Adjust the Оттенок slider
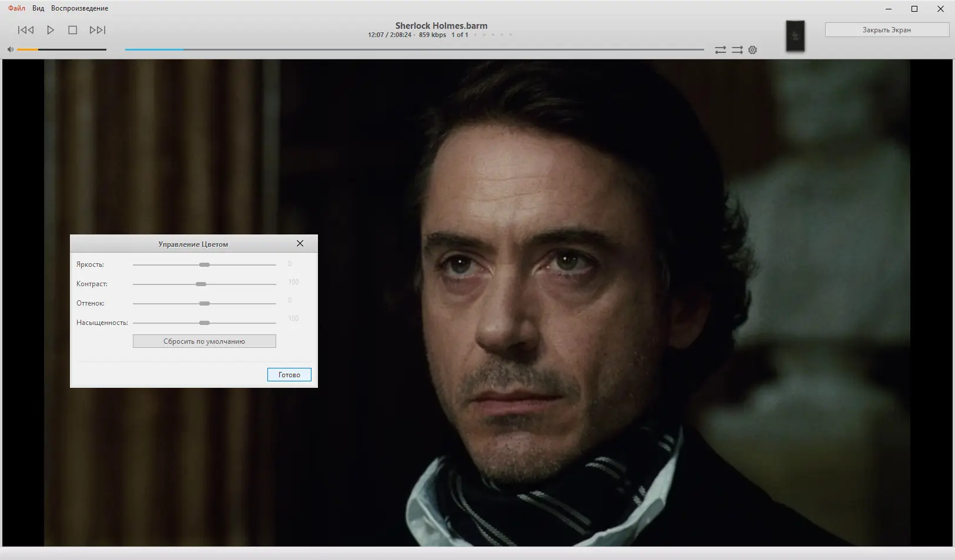The image size is (955, 560). tap(205, 304)
